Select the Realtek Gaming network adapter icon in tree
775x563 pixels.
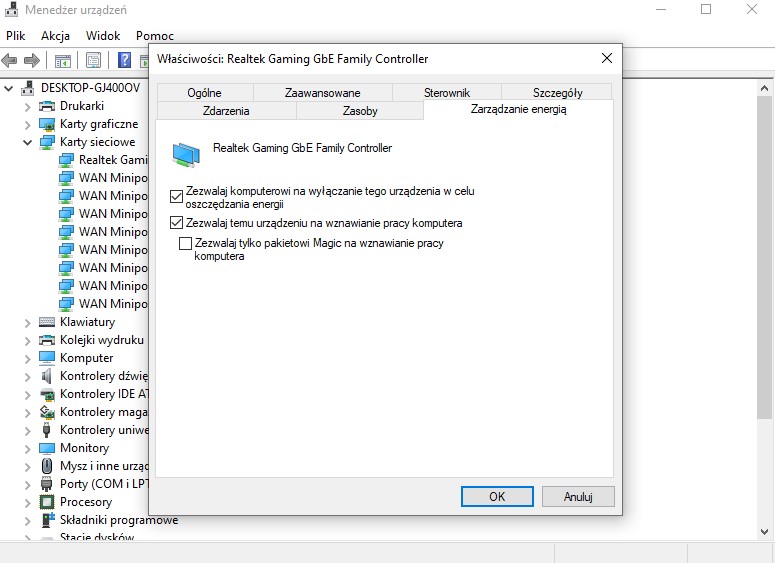click(x=67, y=160)
